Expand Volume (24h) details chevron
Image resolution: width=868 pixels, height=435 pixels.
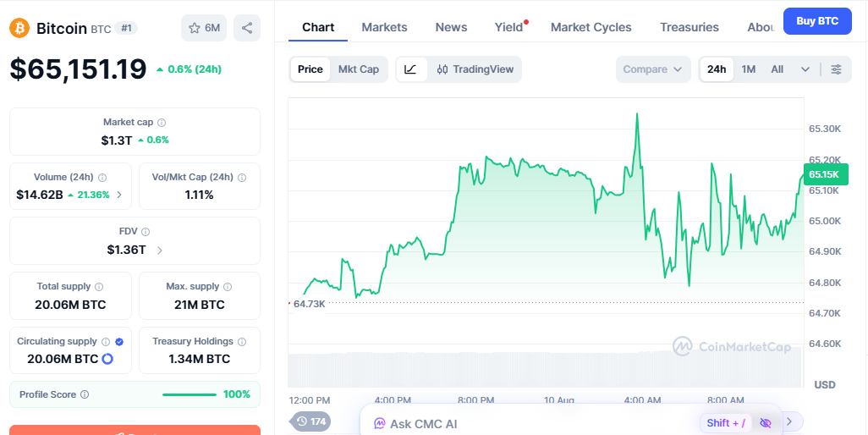(x=119, y=195)
